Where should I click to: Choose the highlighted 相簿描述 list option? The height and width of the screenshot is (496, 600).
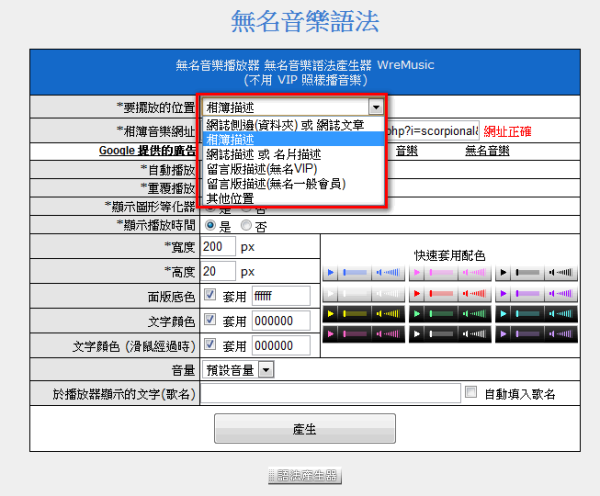pos(293,139)
